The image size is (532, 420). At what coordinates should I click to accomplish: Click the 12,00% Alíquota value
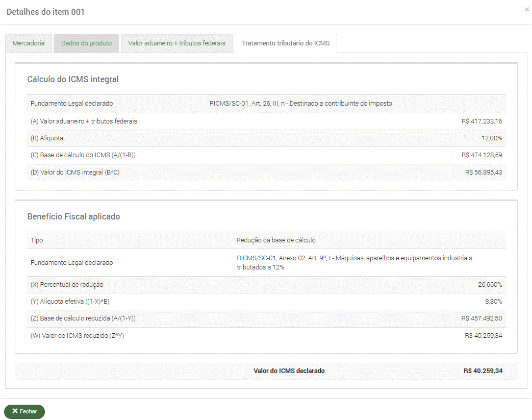tap(492, 138)
